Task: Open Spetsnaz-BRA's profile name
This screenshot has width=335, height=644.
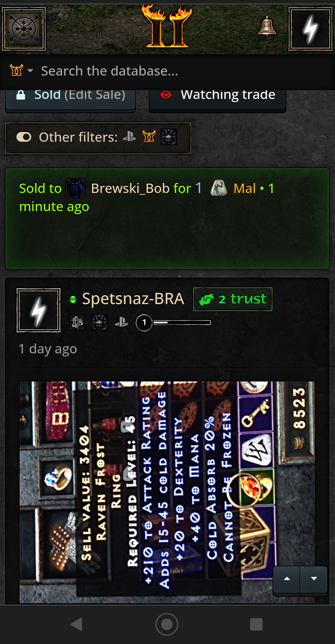Action: (133, 298)
